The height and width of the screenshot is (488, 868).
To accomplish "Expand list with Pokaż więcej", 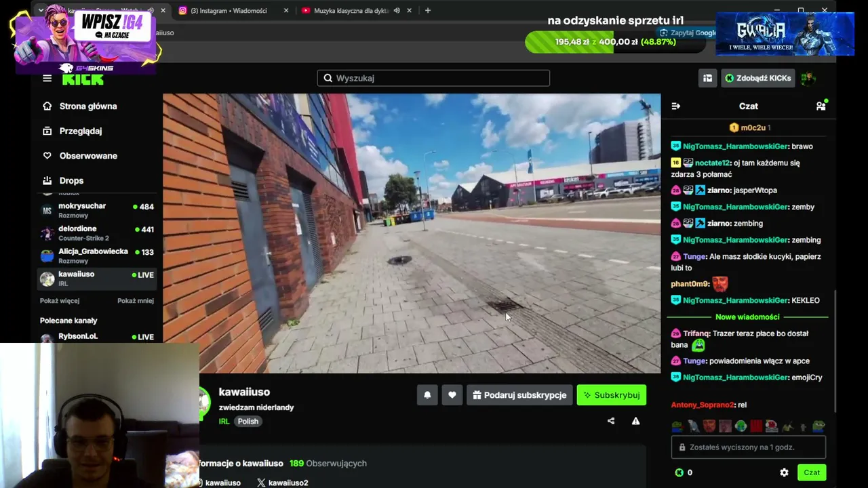I will (60, 301).
